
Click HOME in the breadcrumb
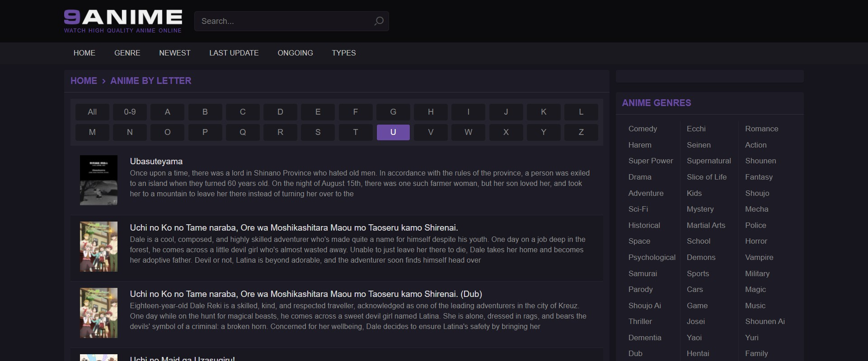pos(84,81)
